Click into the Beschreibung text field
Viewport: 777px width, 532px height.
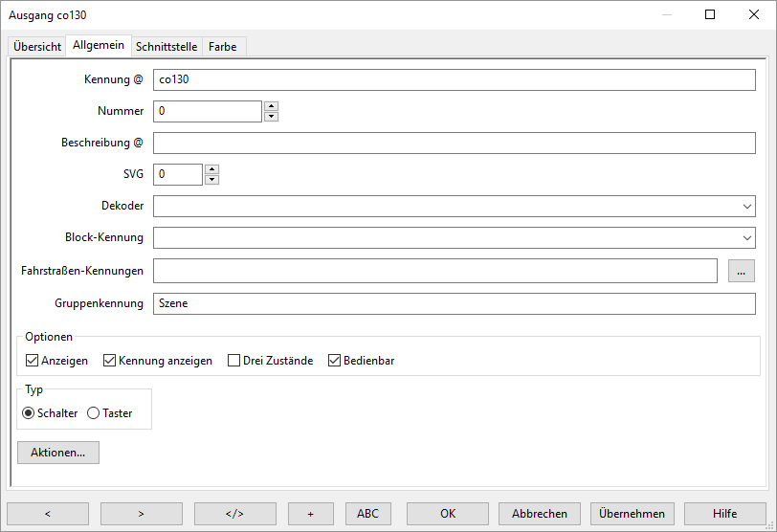455,144
